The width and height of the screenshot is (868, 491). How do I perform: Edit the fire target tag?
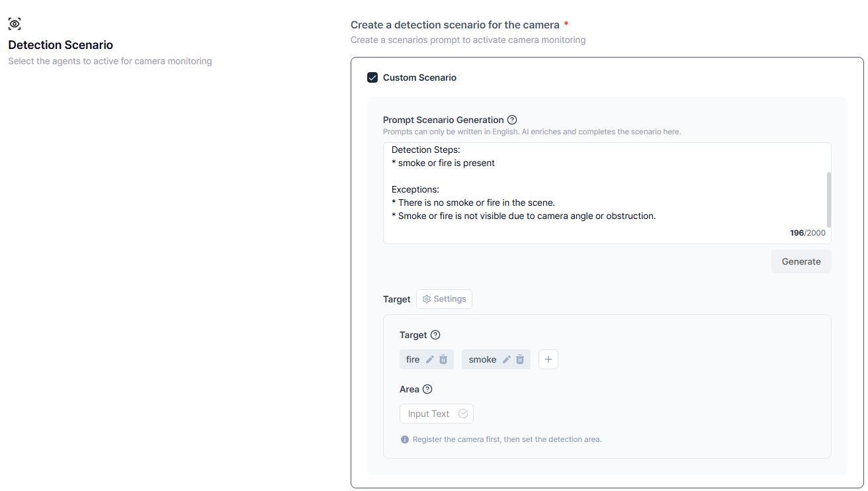pyautogui.click(x=430, y=359)
